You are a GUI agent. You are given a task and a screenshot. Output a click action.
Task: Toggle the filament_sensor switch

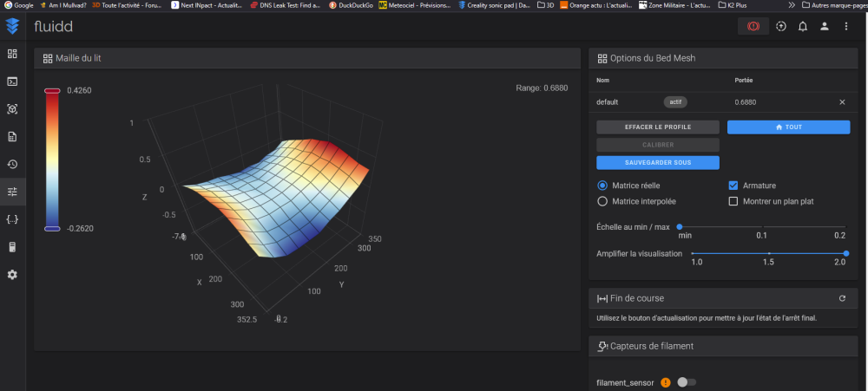686,381
